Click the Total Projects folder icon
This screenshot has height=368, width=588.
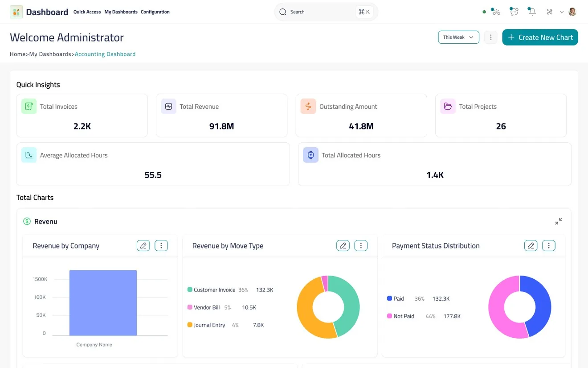448,106
